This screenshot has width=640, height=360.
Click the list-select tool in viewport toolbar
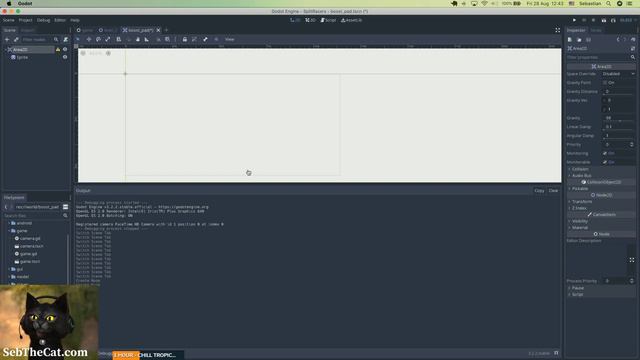[119, 40]
